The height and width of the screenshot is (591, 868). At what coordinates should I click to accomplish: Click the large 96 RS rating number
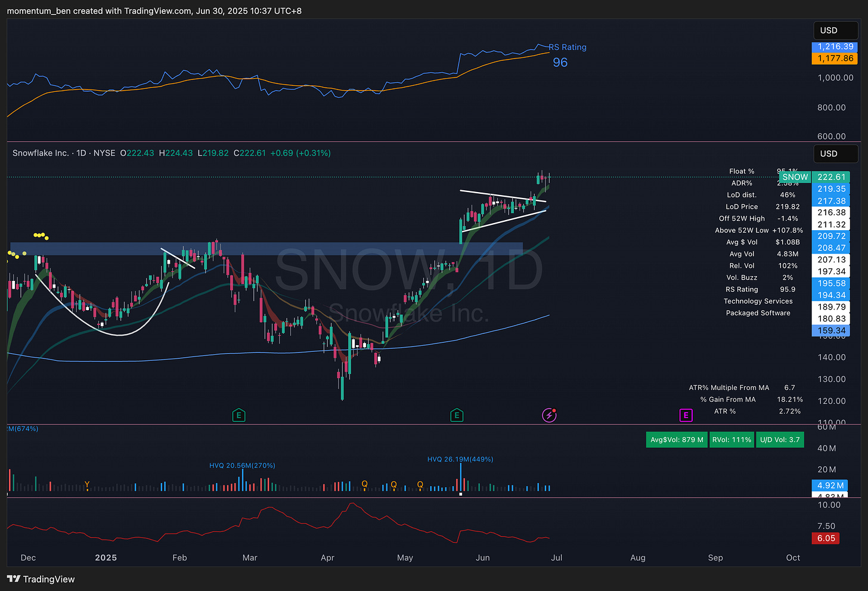tap(560, 62)
